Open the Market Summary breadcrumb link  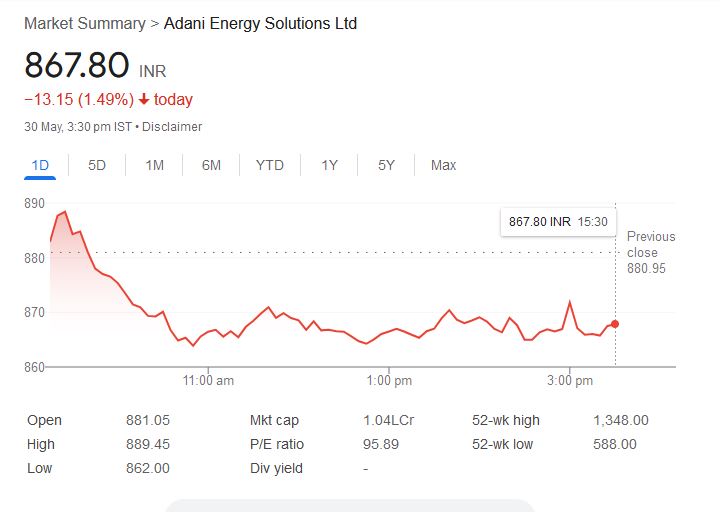click(x=84, y=23)
